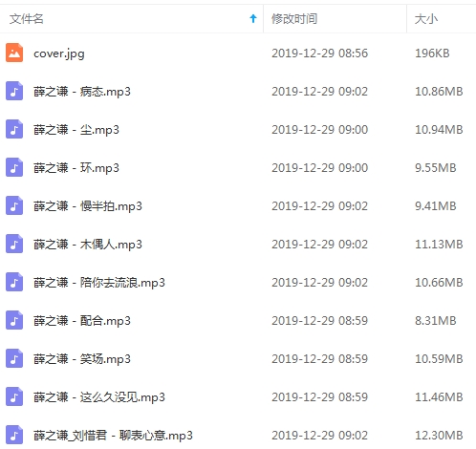Click the modified time of 陪你去流浪.mp3
This screenshot has width=476, height=449.
click(x=319, y=283)
